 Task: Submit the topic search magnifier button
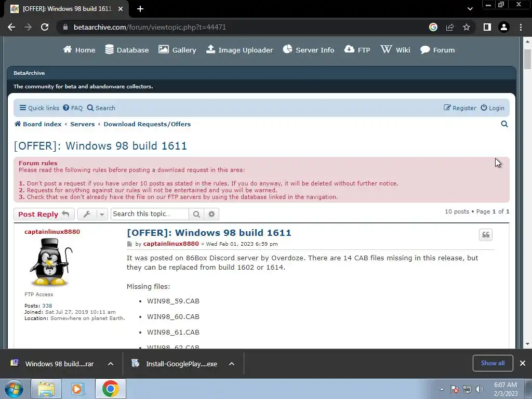196,214
